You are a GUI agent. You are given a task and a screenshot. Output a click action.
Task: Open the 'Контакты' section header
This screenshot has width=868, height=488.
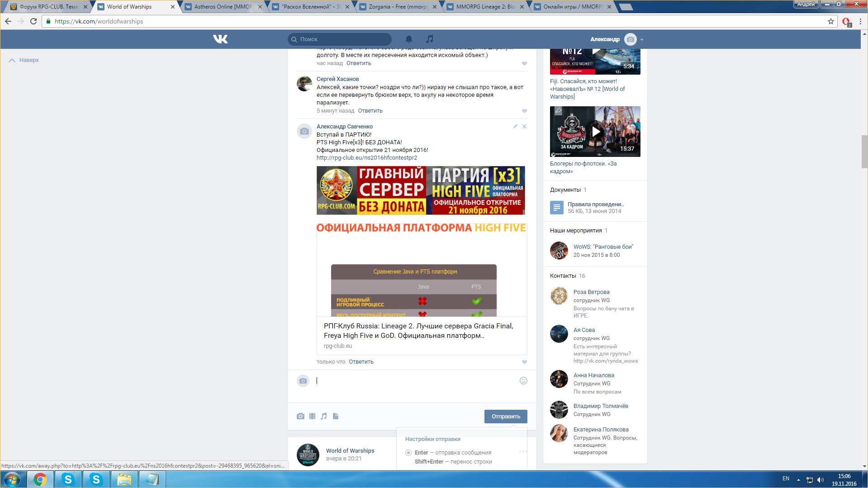tap(563, 276)
